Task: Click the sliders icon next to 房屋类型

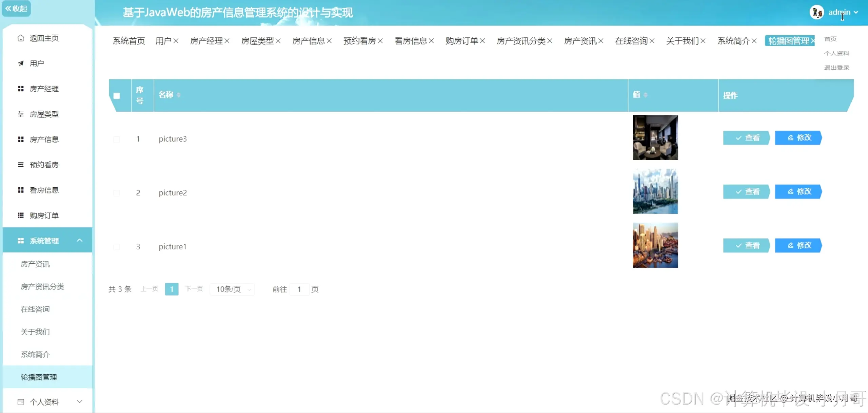Action: click(21, 114)
